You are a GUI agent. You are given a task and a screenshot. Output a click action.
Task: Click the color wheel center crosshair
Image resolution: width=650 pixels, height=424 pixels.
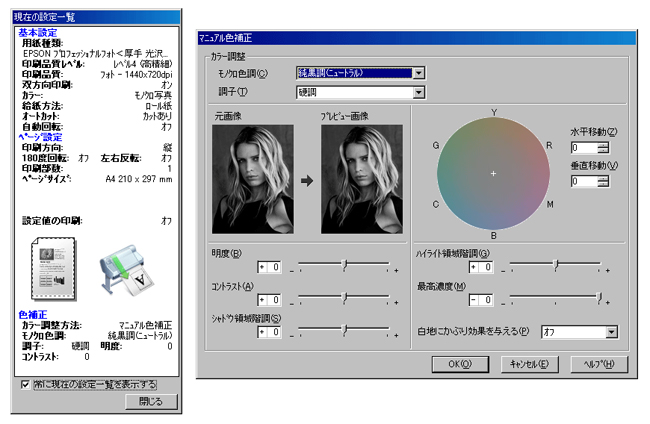pos(493,174)
